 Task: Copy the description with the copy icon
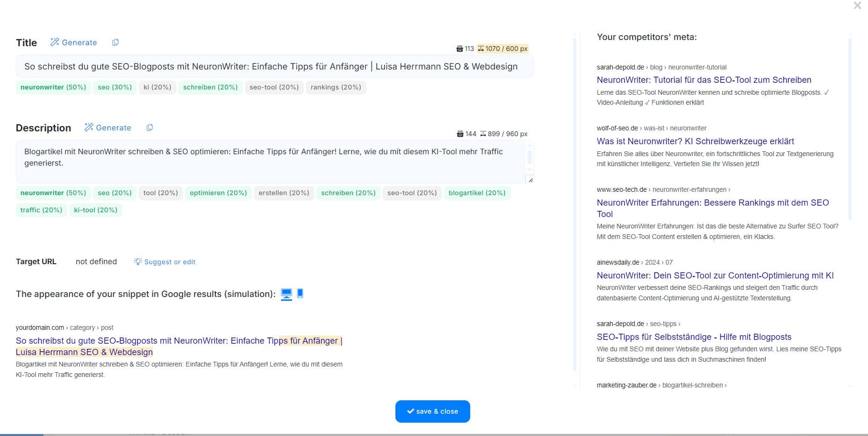(150, 128)
